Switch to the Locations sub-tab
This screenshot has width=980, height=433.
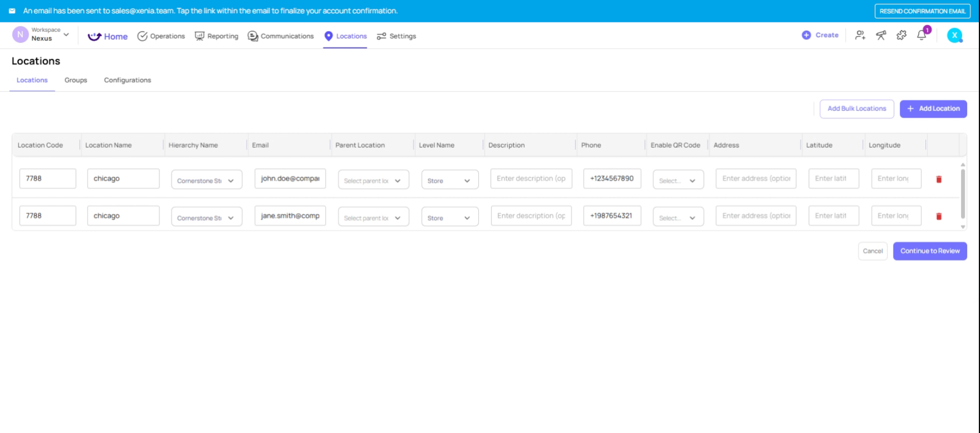pyautogui.click(x=32, y=80)
